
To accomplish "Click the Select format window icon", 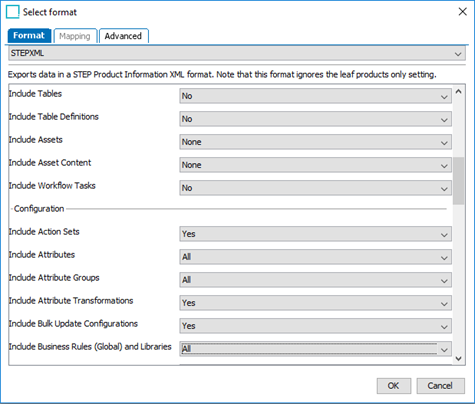I will point(13,12).
